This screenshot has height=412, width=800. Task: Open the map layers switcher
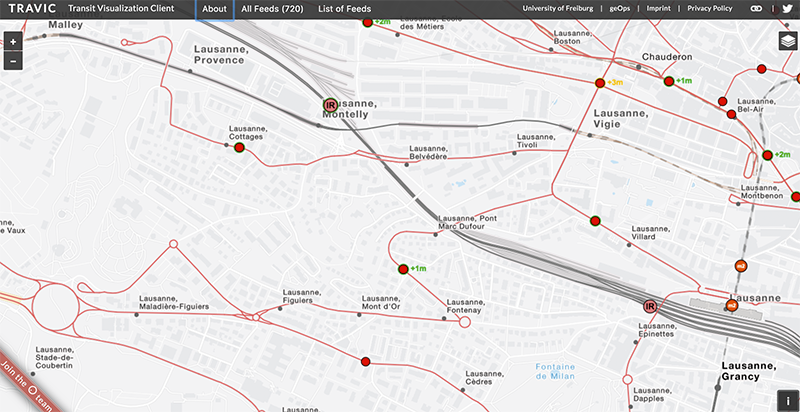coord(788,40)
